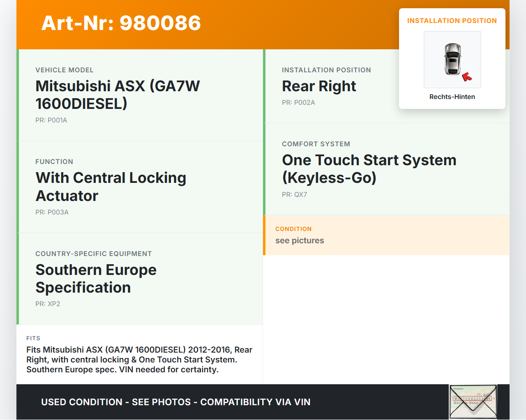Click the 'FITS' label
526x420 pixels.
pos(33,338)
